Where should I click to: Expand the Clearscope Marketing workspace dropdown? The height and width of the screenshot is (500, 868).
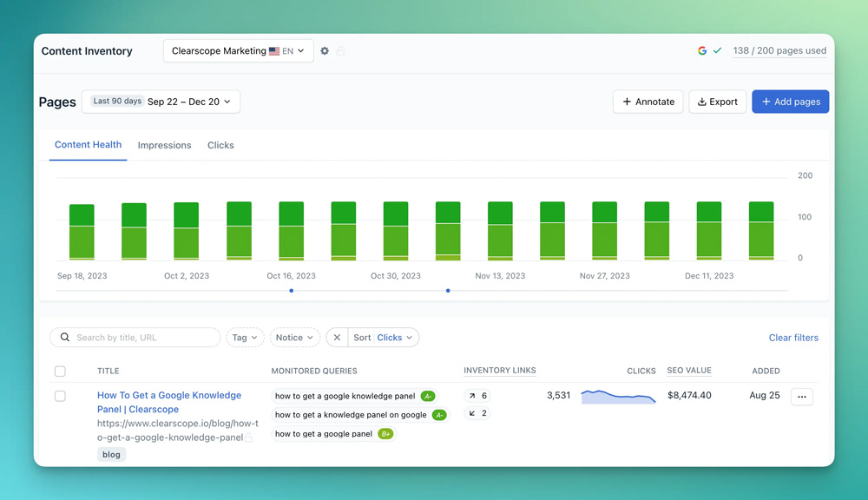(x=238, y=51)
